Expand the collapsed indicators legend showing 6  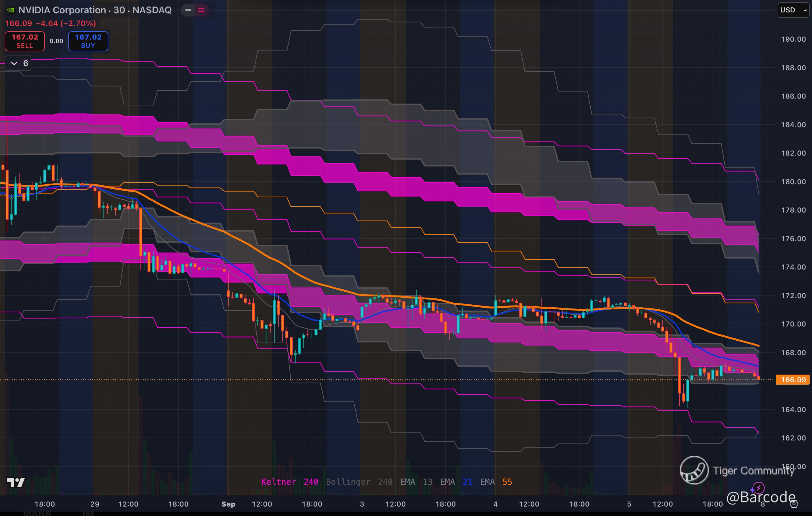[x=19, y=63]
